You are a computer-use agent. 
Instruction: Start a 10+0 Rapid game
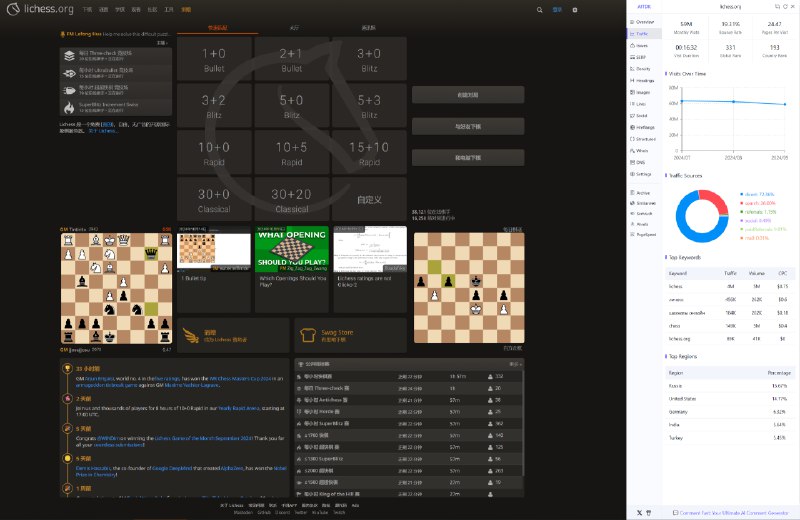pyautogui.click(x=214, y=153)
